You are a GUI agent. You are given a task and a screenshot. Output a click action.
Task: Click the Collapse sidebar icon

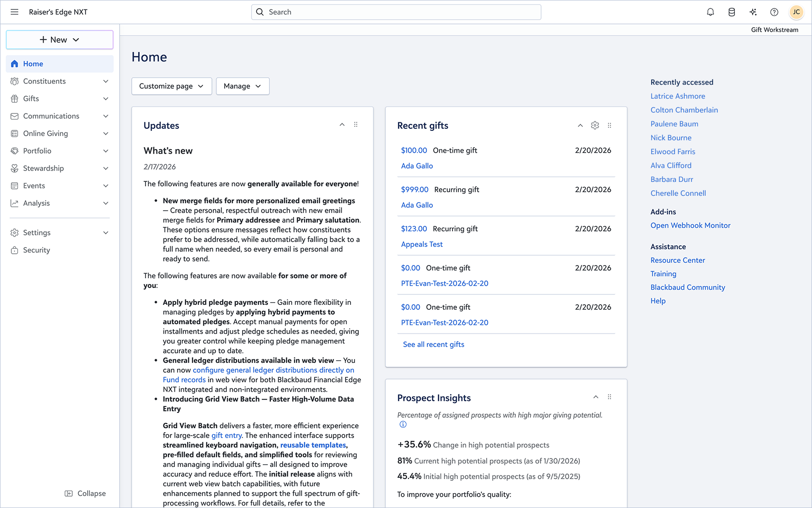(69, 494)
